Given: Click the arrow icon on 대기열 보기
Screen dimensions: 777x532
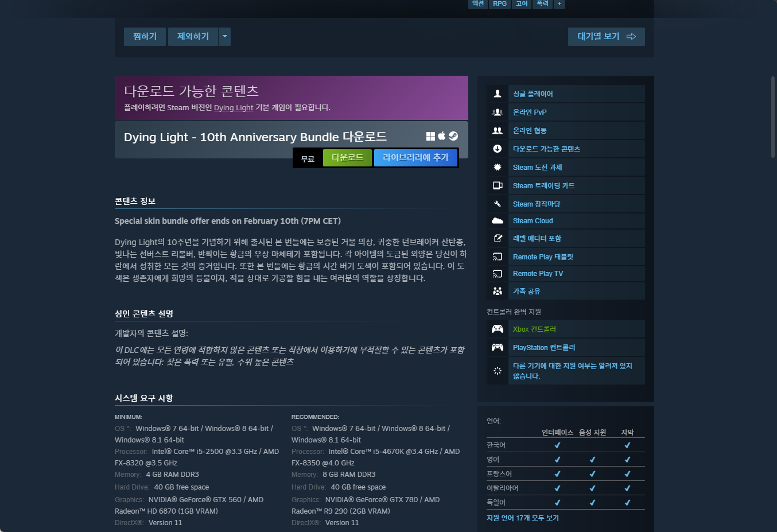Looking at the screenshot, I should coord(631,37).
